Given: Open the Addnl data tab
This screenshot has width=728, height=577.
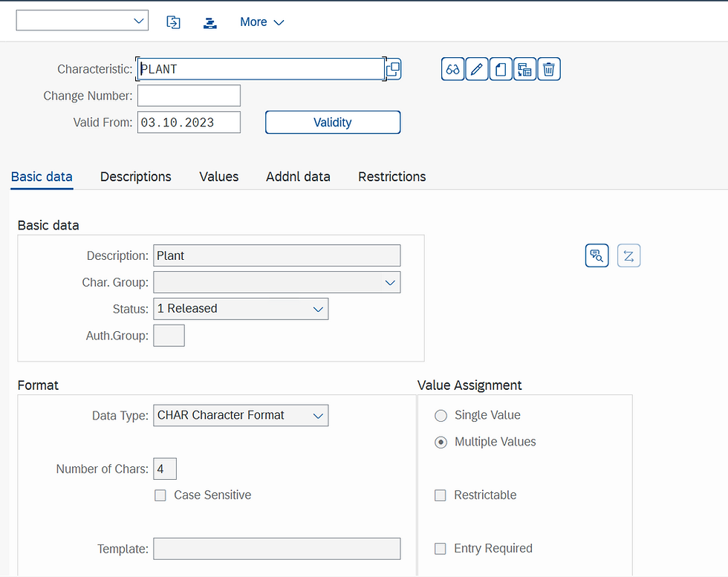Looking at the screenshot, I should tap(298, 177).
